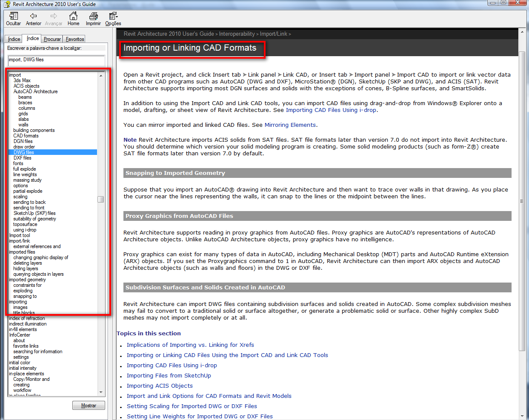The height and width of the screenshot is (420, 529).
Task: Select '3ds Max' index entry
Action: pos(22,80)
